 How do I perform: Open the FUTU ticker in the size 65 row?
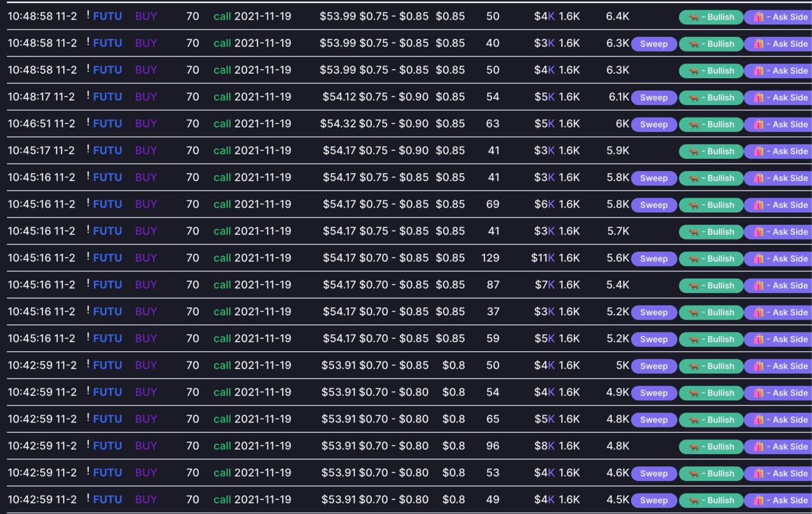click(107, 419)
